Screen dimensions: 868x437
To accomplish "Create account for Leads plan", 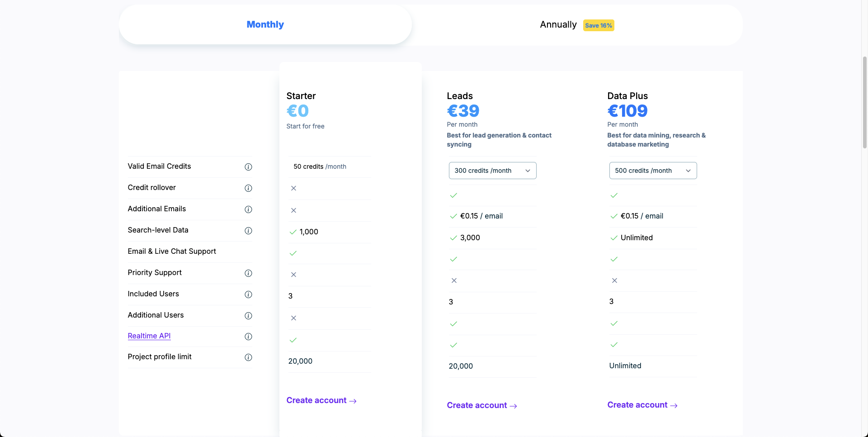I will 482,405.
